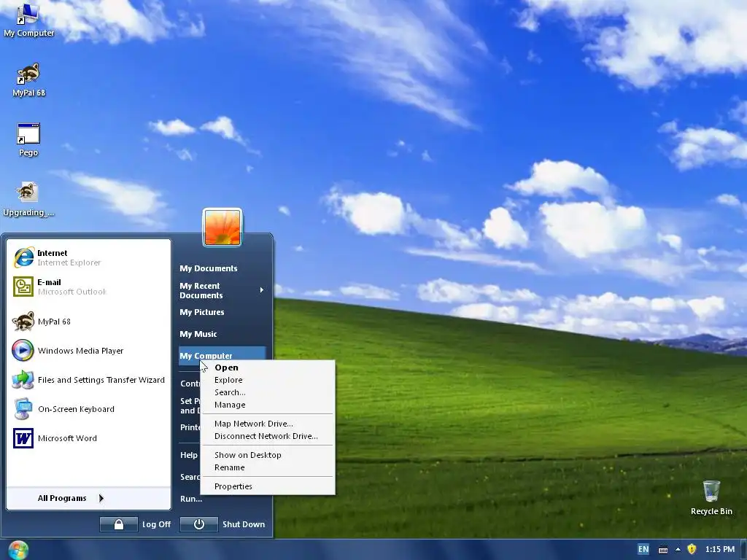Expand All Programs list

[88, 498]
